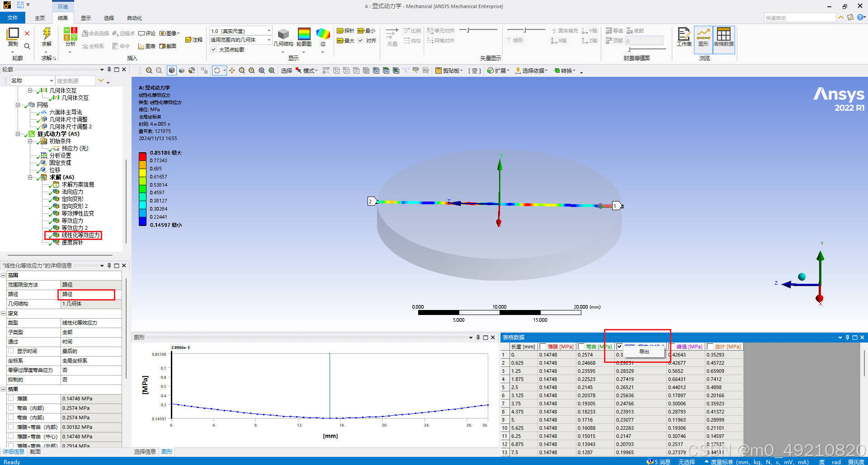Image resolution: width=868 pixels, height=465 pixels.
Task: Collapse the 显式动力学 (A5) tree node
Action: (x=18, y=134)
